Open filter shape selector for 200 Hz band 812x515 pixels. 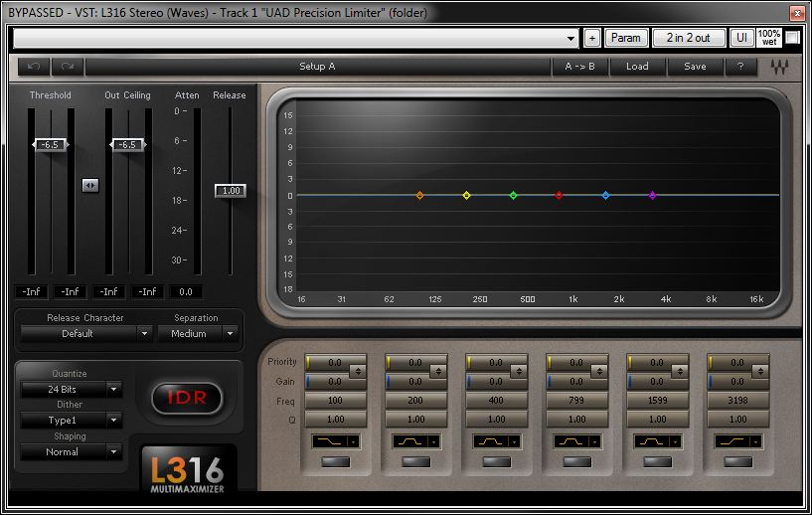(415, 441)
